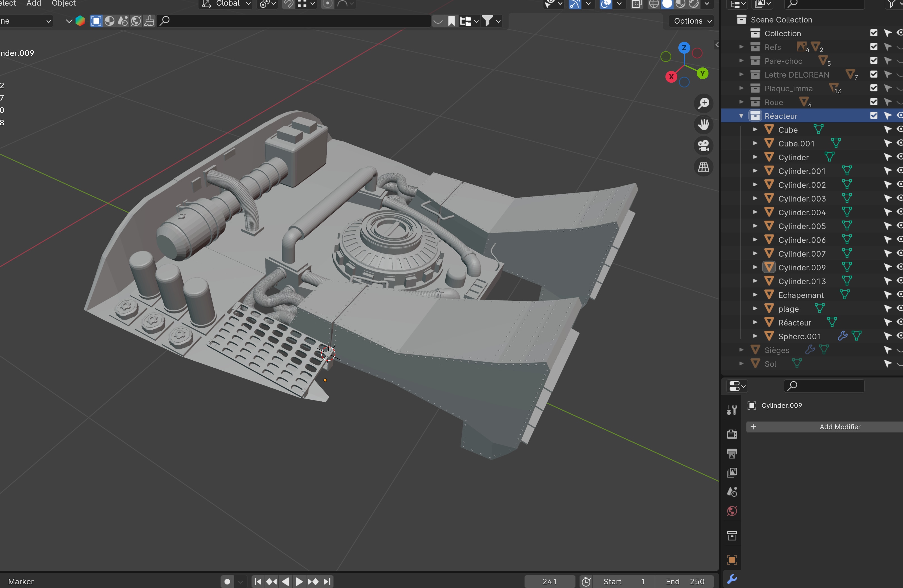Open the World properties tab
Image resolution: width=903 pixels, height=588 pixels.
tap(732, 511)
